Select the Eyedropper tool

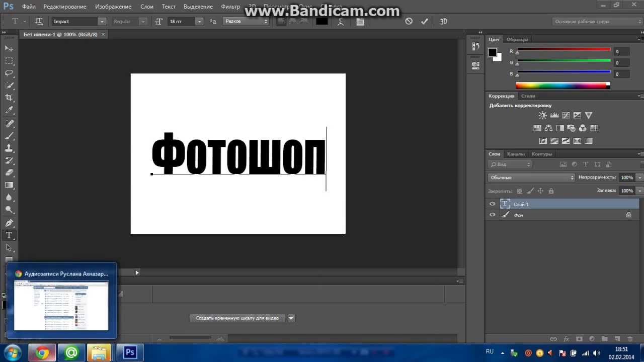coord(9,110)
